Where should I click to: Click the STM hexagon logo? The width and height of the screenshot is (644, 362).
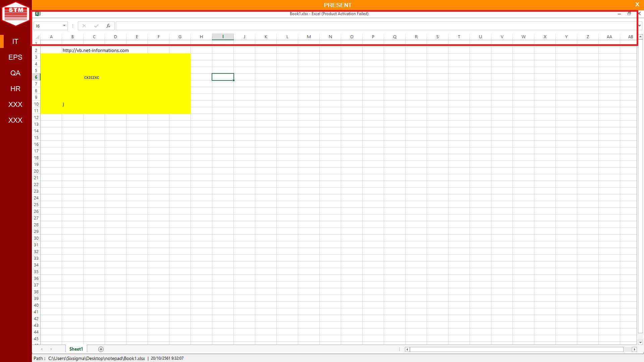pos(15,13)
